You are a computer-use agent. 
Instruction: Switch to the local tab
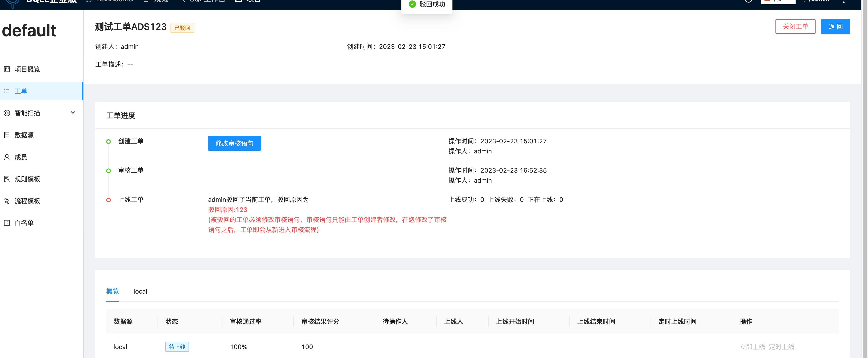point(140,292)
